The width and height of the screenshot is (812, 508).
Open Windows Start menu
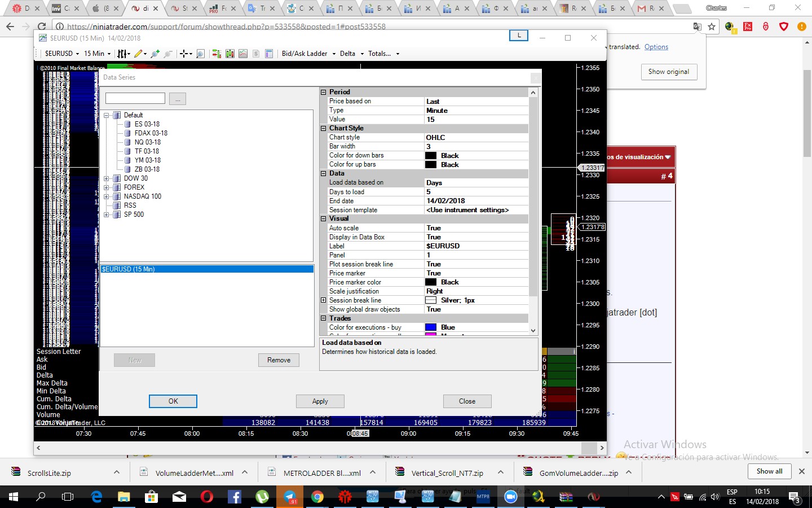pos(14,497)
